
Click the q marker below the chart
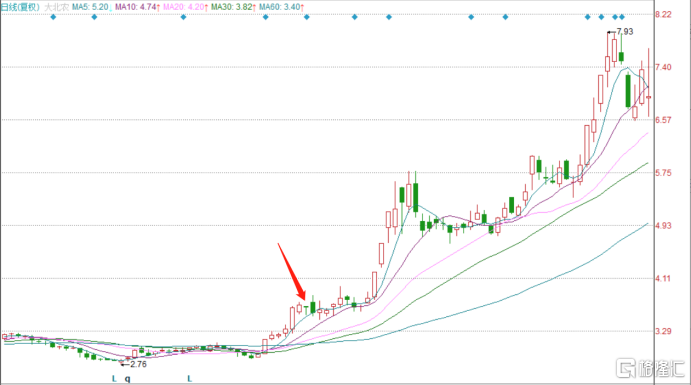tap(127, 379)
